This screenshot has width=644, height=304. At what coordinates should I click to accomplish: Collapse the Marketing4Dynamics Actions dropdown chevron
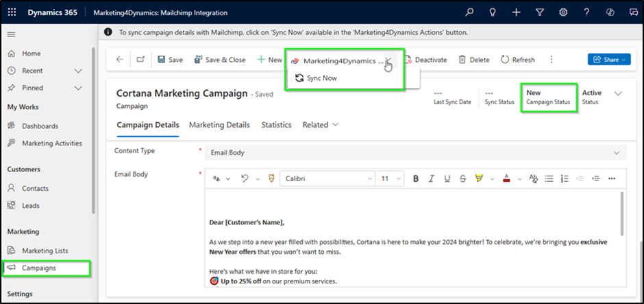pos(388,60)
